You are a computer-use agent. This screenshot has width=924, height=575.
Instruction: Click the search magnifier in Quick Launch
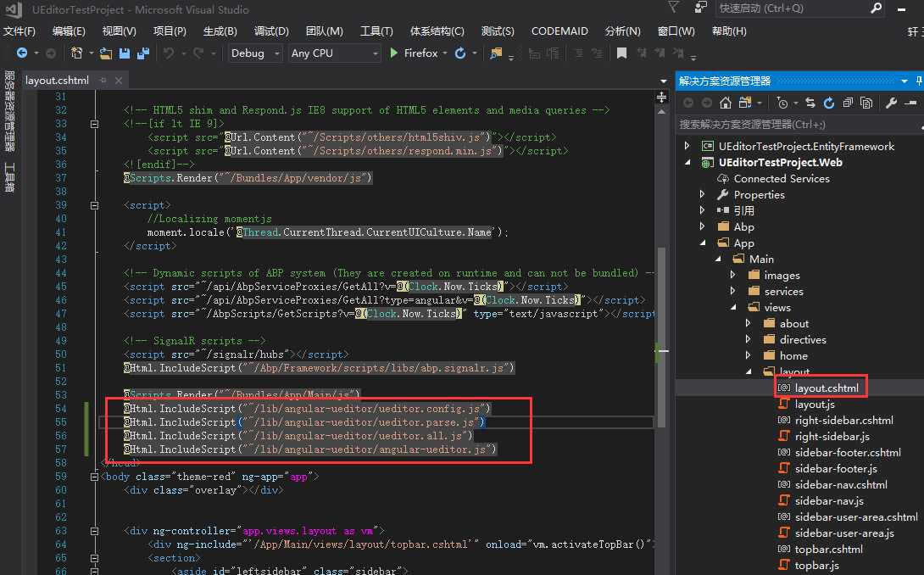[x=877, y=8]
